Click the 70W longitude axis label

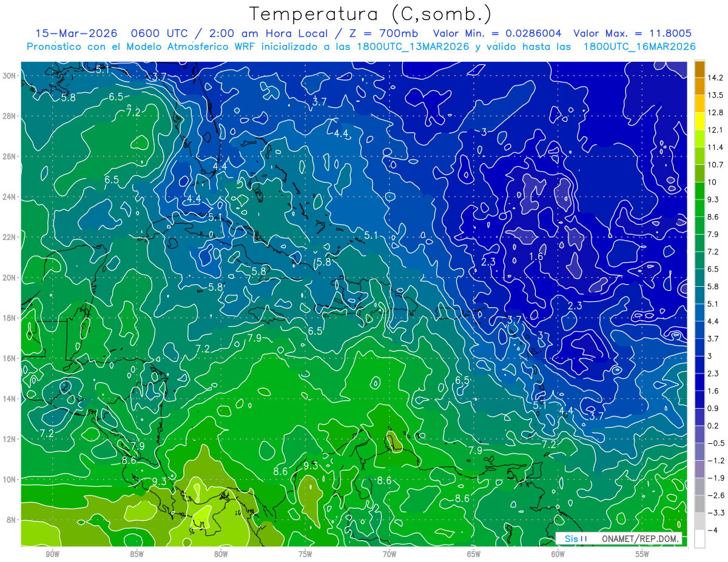coord(389,554)
